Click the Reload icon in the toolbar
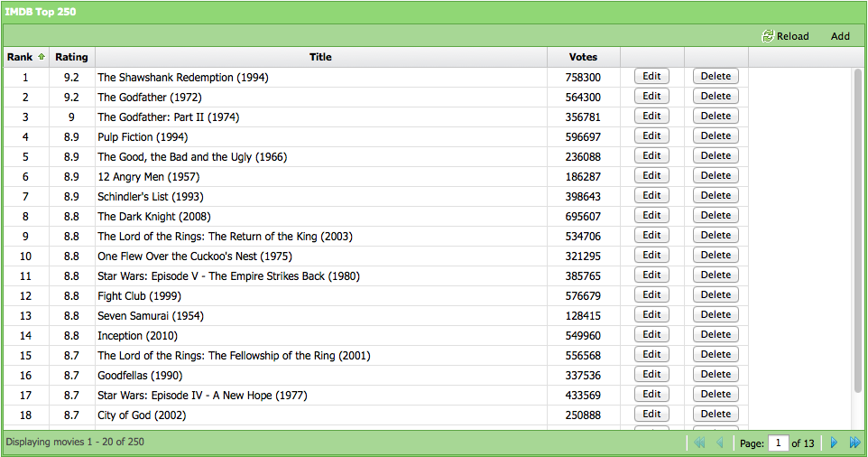The height and width of the screenshot is (457, 868). (768, 36)
